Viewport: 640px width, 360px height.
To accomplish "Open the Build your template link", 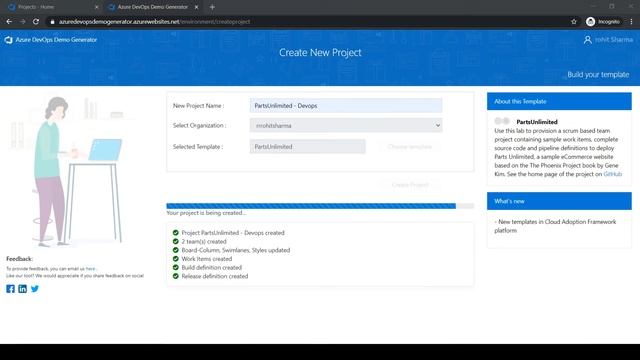I will point(598,75).
